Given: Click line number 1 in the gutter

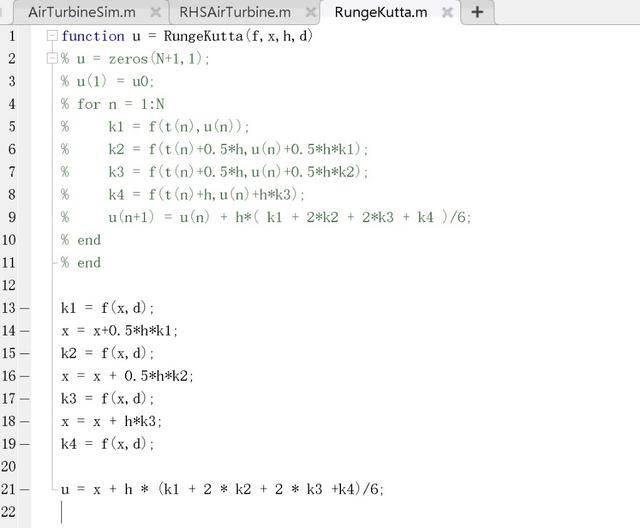Looking at the screenshot, I should [12, 36].
